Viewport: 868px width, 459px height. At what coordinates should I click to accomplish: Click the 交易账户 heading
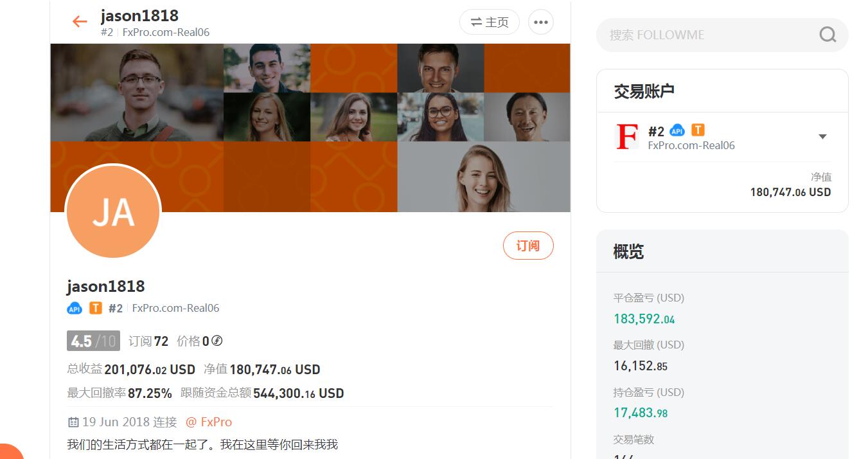pos(644,91)
